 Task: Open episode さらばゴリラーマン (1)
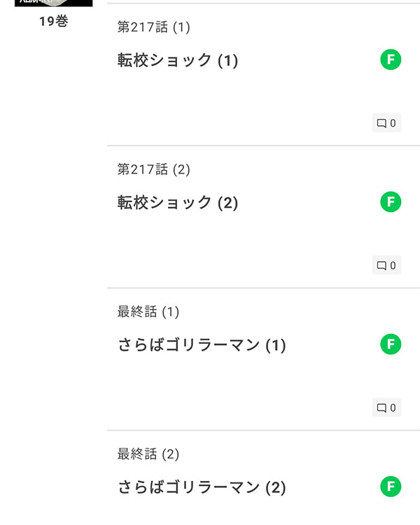click(202, 345)
